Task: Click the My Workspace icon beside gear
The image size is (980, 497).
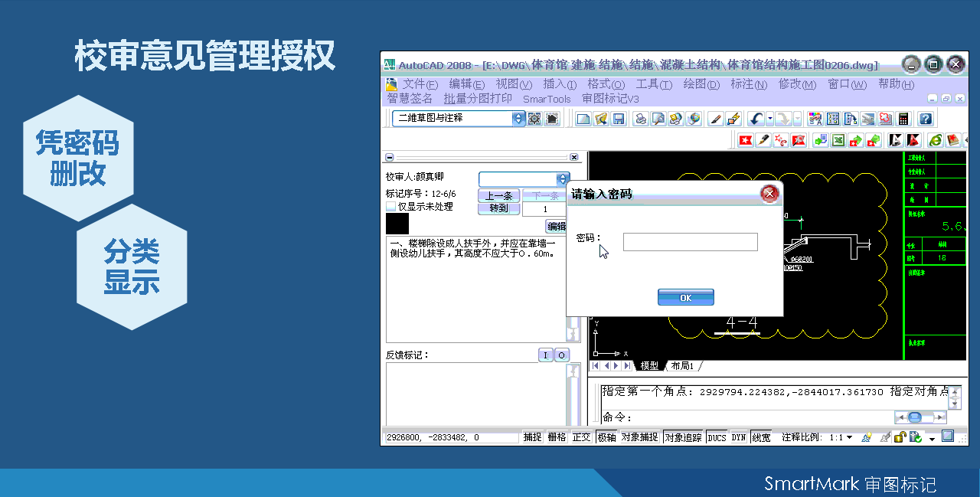Action: (552, 119)
